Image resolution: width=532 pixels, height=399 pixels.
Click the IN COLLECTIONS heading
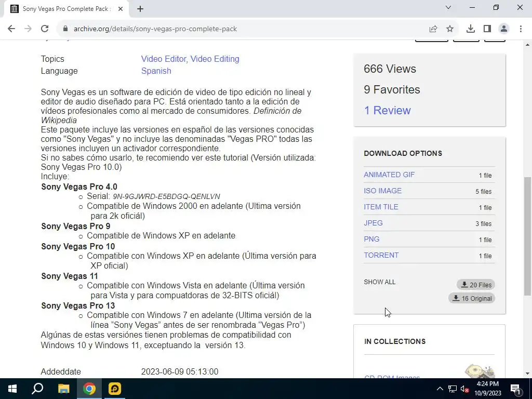[395, 341]
